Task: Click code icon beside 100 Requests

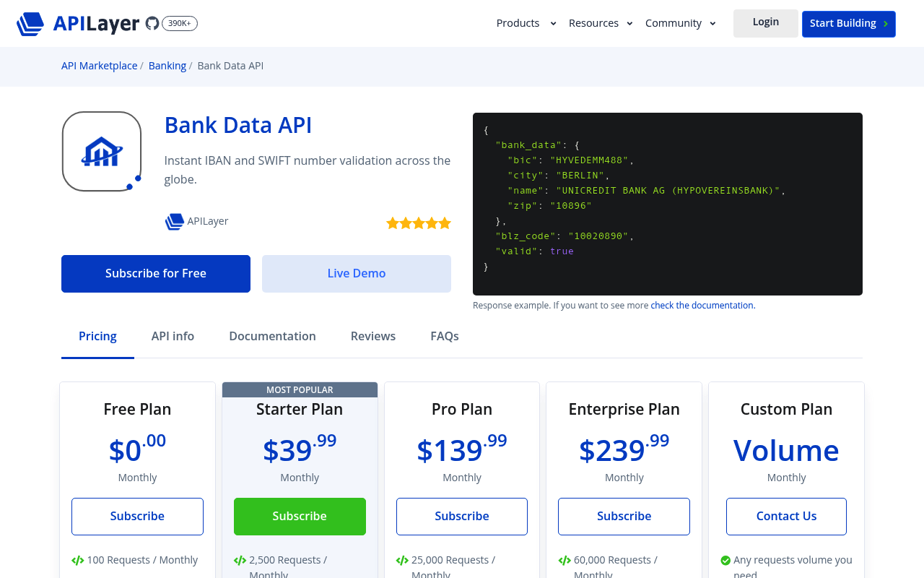Action: pos(78,560)
